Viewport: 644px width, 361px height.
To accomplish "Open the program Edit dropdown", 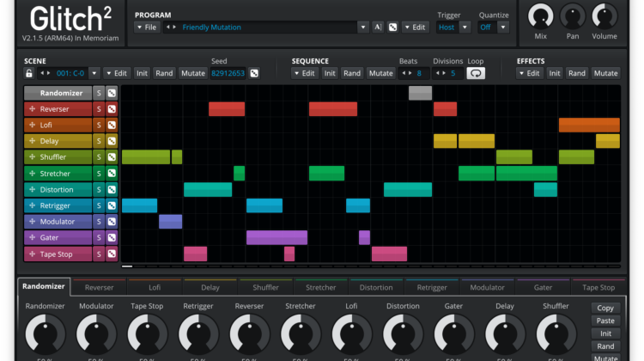I will tap(416, 28).
